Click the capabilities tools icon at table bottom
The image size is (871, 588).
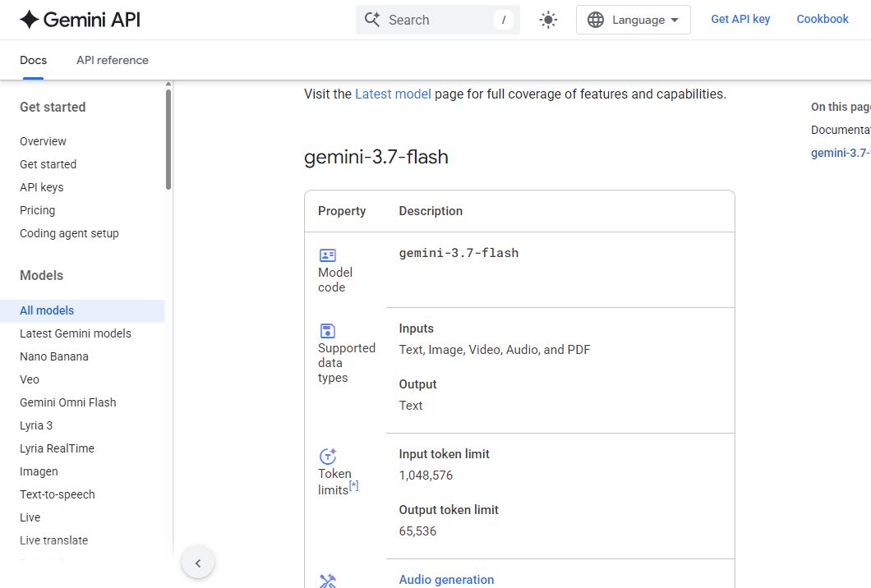pos(328,581)
